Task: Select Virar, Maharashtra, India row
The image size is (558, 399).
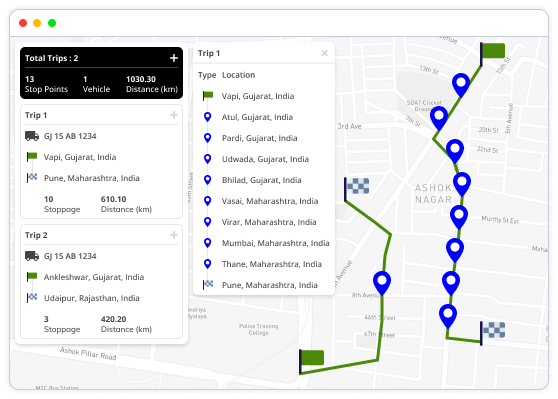Action: (x=269, y=222)
